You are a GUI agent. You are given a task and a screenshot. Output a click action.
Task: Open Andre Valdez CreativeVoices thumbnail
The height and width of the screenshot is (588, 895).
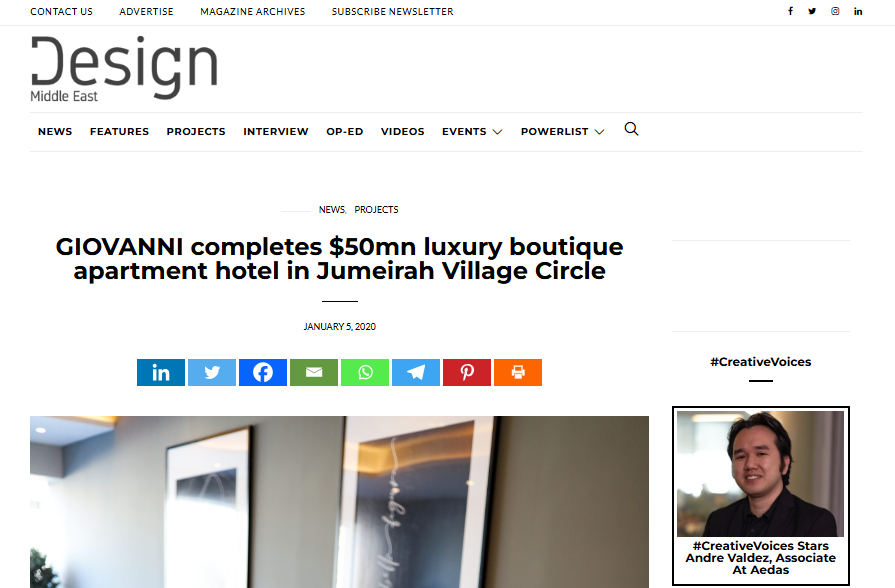(x=760, y=474)
